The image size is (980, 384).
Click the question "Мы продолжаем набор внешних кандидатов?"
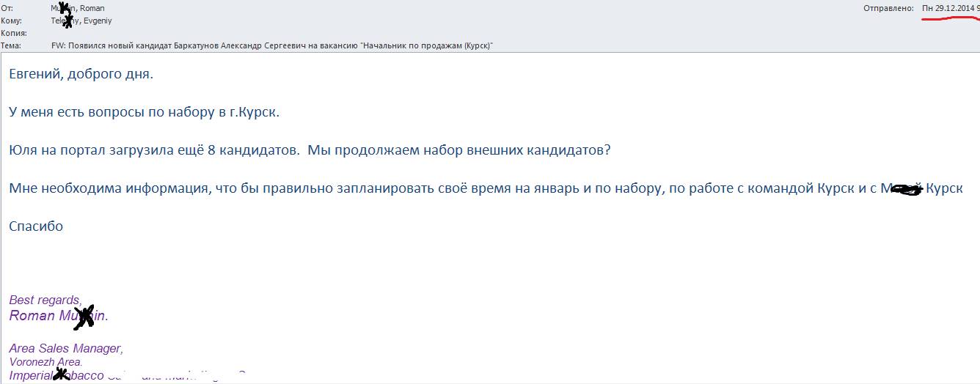click(459, 150)
